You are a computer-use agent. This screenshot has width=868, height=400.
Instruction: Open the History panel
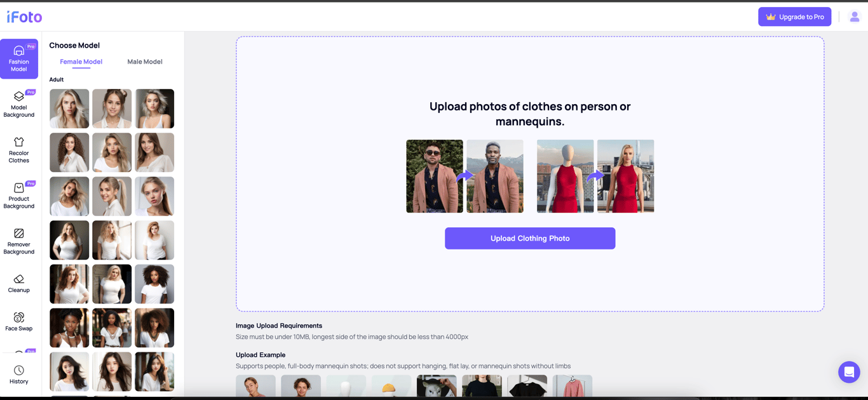click(x=19, y=375)
